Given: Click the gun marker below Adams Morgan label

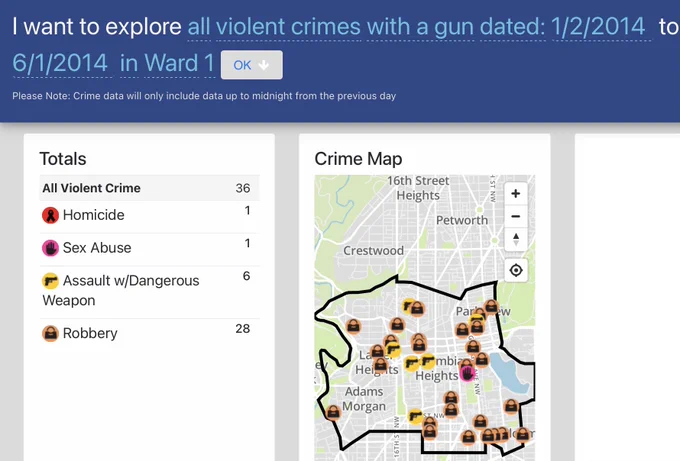Looking at the screenshot, I should [415, 416].
